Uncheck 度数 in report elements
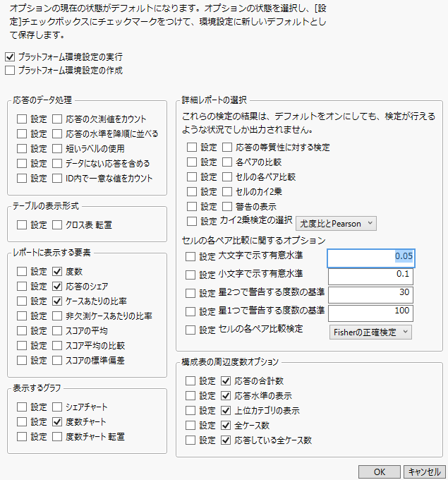 [x=57, y=272]
